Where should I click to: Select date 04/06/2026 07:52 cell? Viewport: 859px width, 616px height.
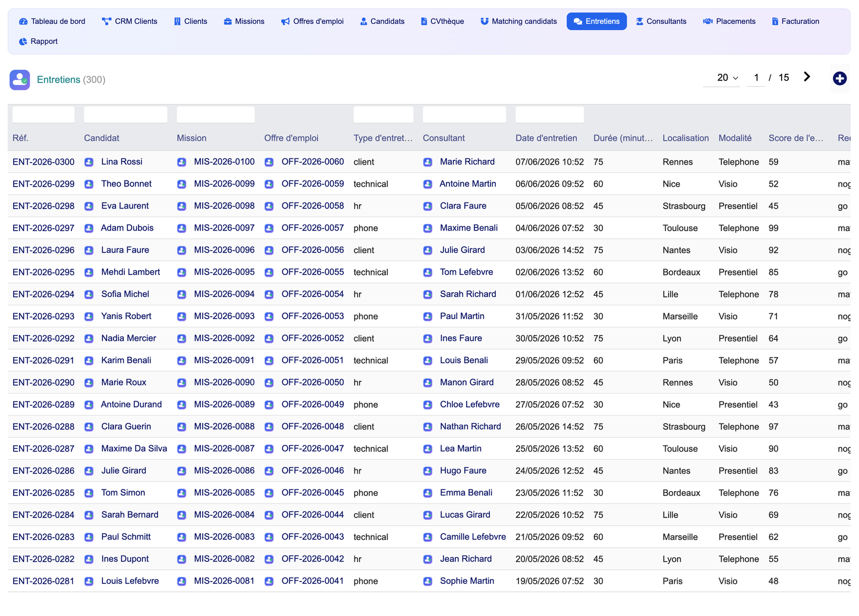pyautogui.click(x=550, y=228)
